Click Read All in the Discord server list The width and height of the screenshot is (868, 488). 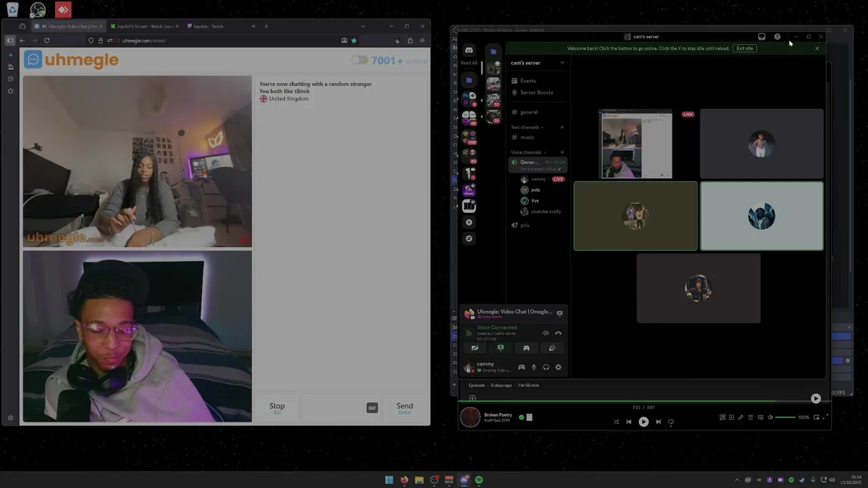pos(469,63)
